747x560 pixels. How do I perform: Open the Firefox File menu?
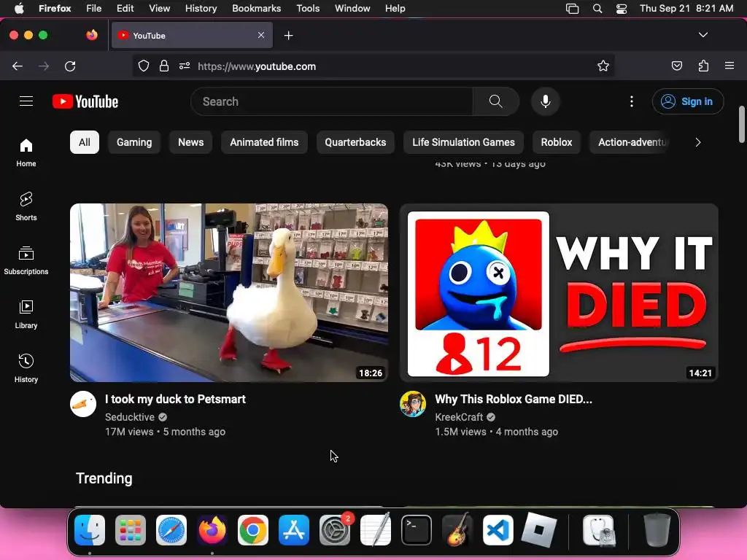tap(93, 9)
